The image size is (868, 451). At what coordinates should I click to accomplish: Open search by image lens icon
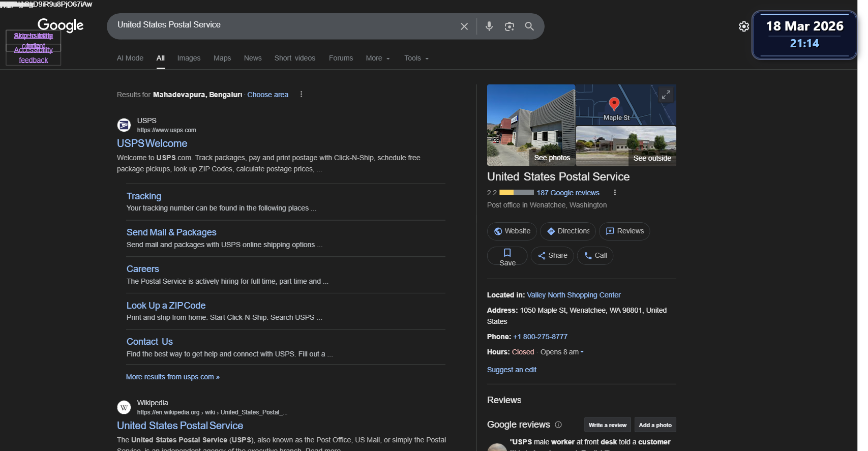click(x=510, y=26)
